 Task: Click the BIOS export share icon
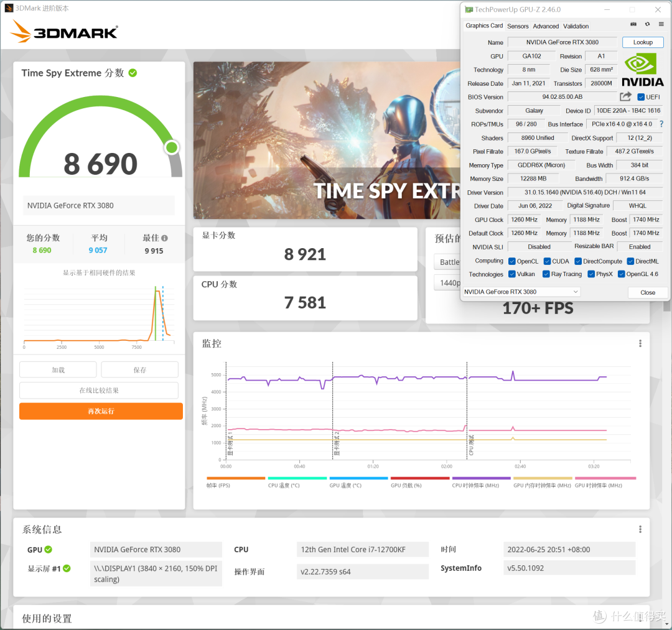[x=626, y=96]
